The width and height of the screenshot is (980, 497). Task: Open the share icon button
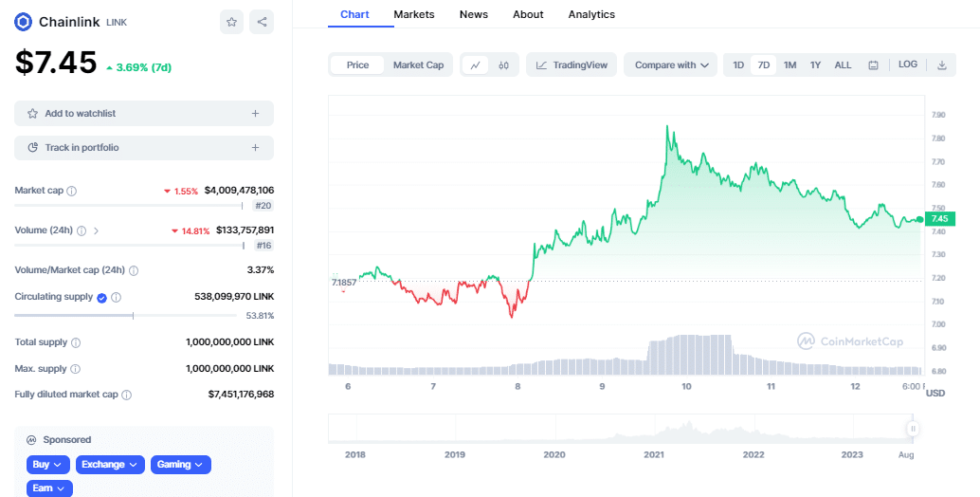[x=262, y=22]
